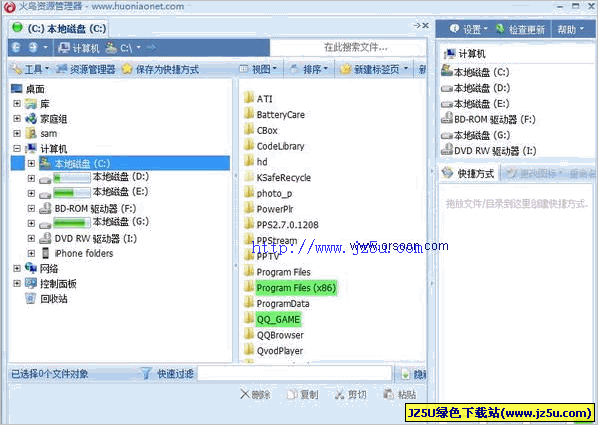Select the CodeLibrary folder

click(280, 146)
